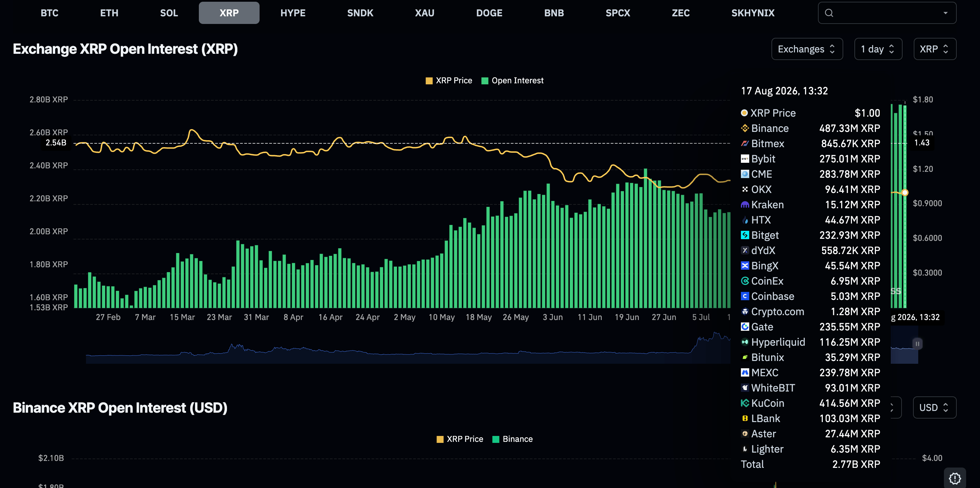
Task: Click the Coinbase logo icon
Action: [x=745, y=296]
